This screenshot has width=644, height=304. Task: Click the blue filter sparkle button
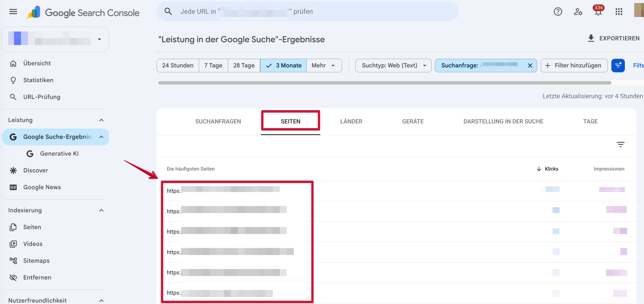pyautogui.click(x=618, y=65)
